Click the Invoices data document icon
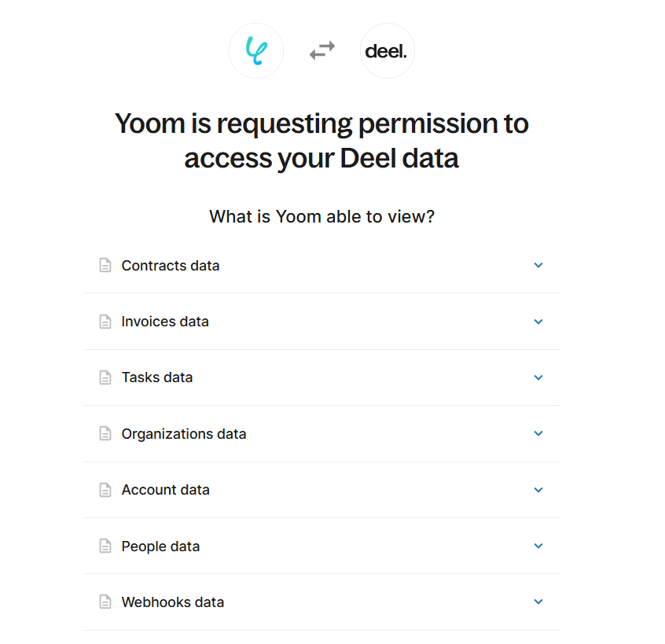The width and height of the screenshot is (665, 644). [105, 322]
